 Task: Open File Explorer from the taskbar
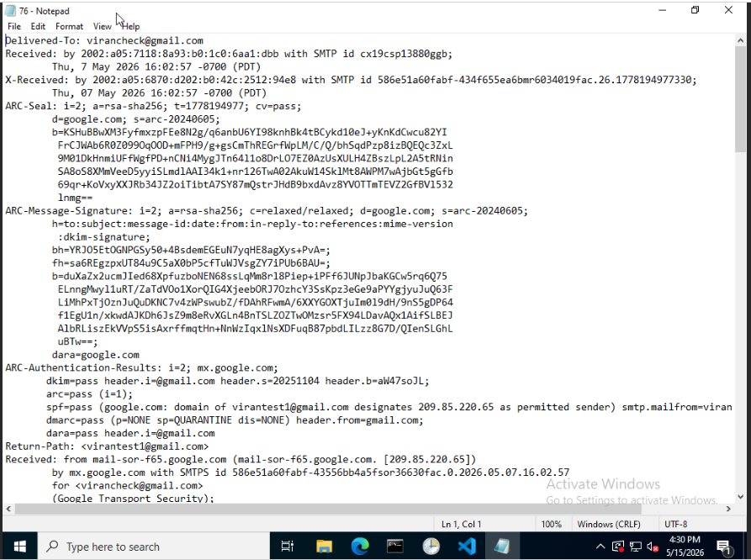(324, 546)
